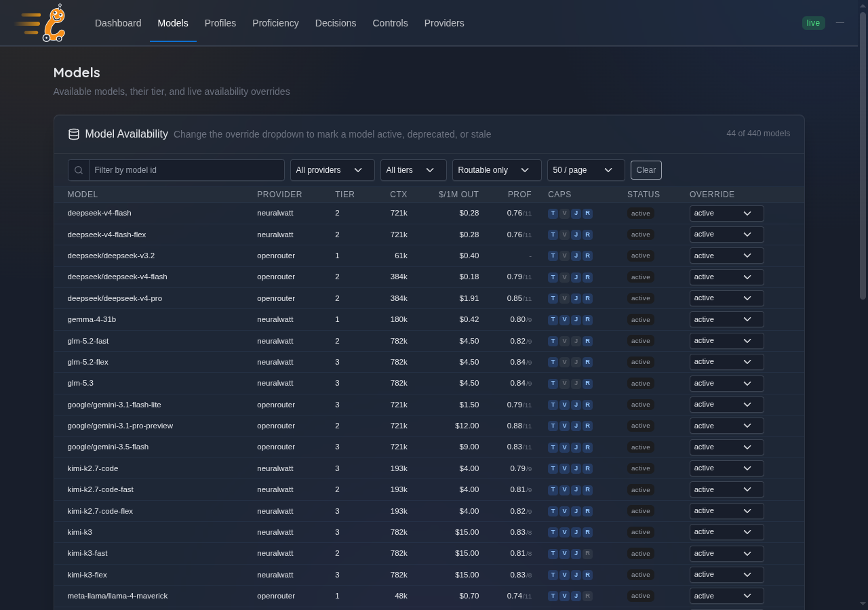Click the 44 of 440 models count
The image size is (868, 610).
[x=758, y=134]
